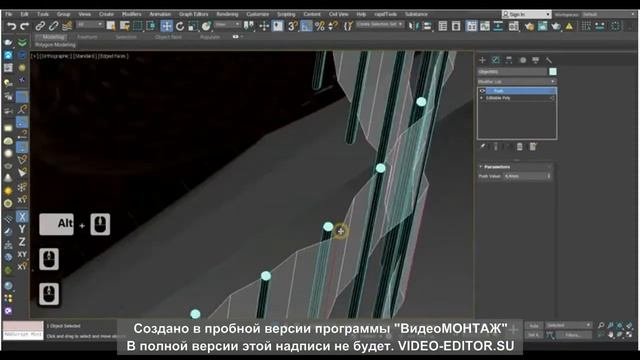
Task: Expand the Editable Poly stack entry
Action: click(482, 98)
